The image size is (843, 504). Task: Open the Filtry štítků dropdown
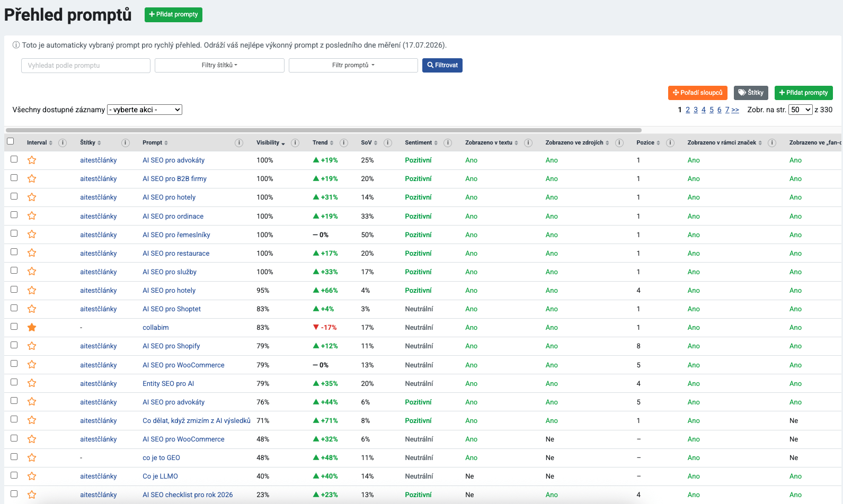point(219,65)
